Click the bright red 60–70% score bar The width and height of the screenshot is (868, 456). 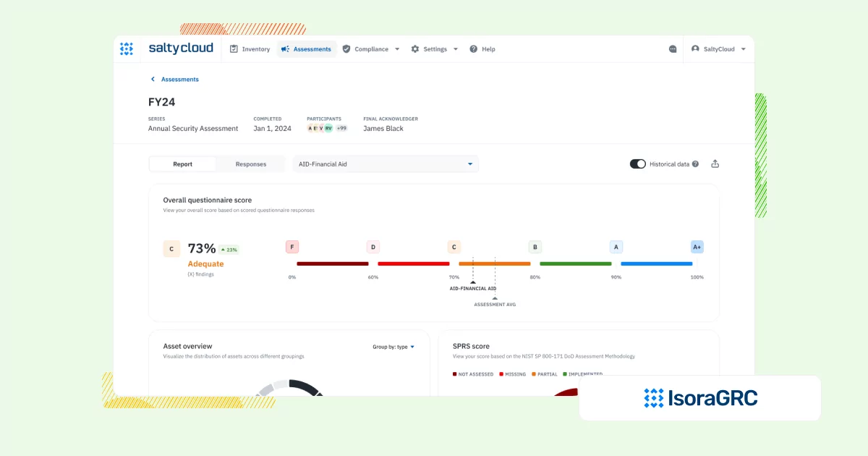pyautogui.click(x=414, y=264)
